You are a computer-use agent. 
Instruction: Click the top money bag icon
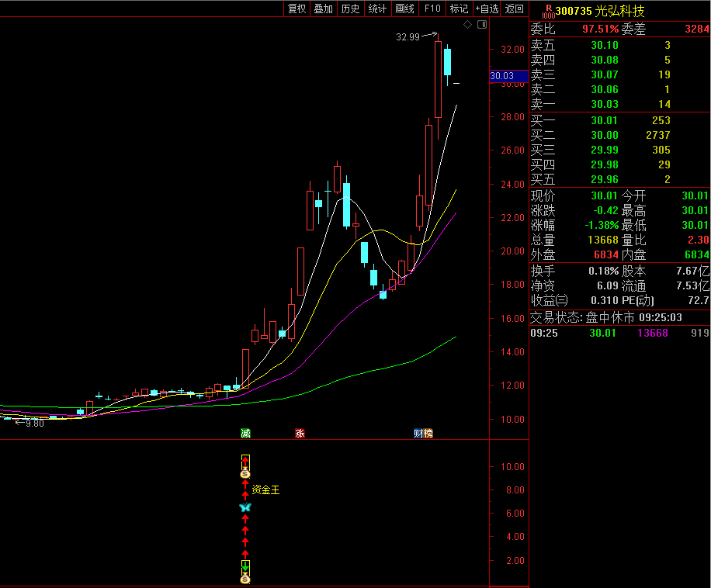coord(245,474)
